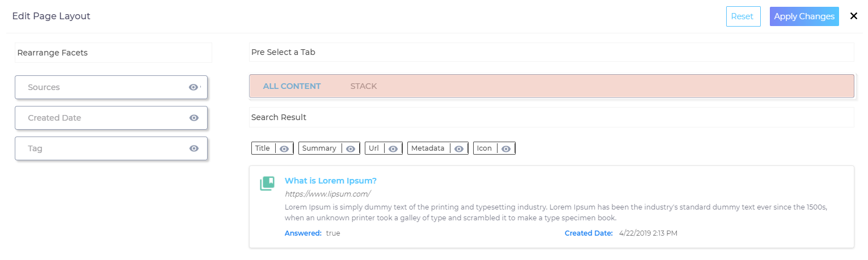Toggle visibility of the Sources facet
The width and height of the screenshot is (868, 260).
[x=193, y=87]
